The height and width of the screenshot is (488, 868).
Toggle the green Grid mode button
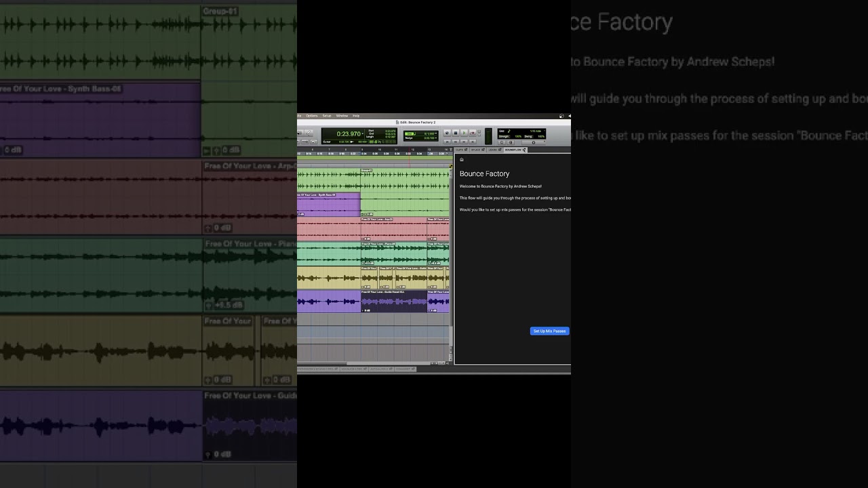pyautogui.click(x=410, y=134)
